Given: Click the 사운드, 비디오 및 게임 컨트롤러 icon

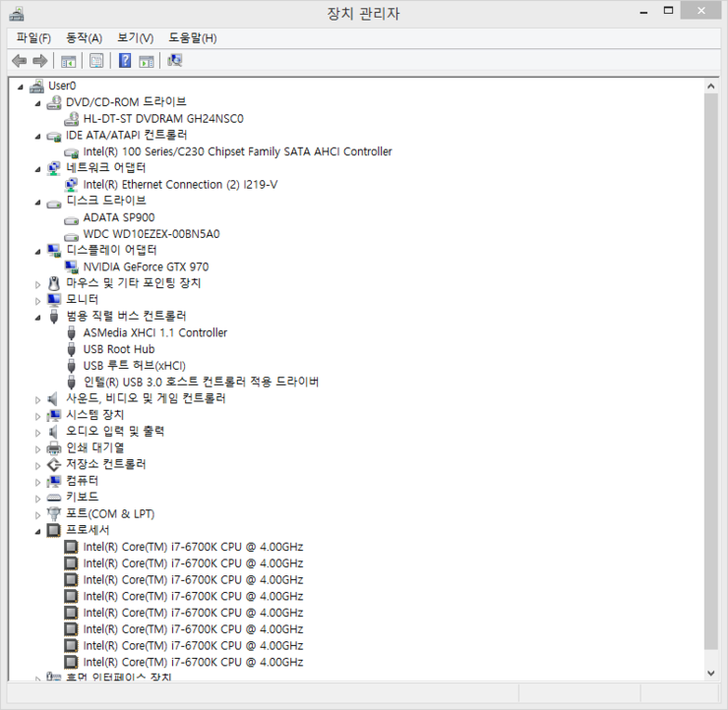Looking at the screenshot, I should [x=53, y=398].
